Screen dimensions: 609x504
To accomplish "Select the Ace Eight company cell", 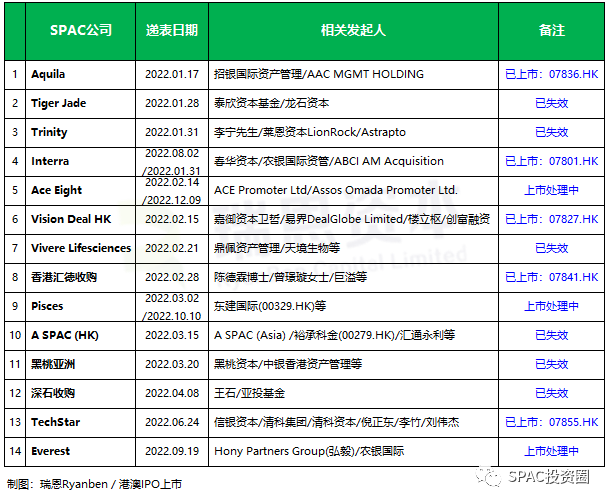I will pos(80,191).
